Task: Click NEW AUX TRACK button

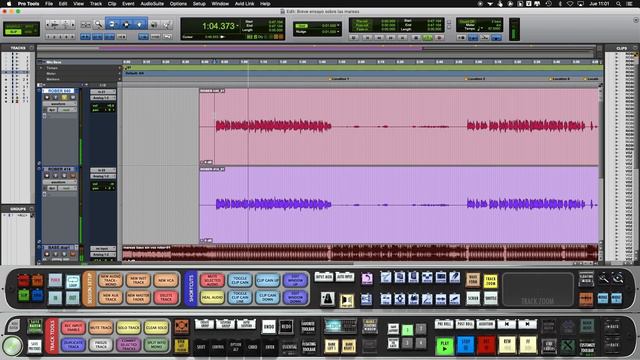Action: [x=110, y=298]
